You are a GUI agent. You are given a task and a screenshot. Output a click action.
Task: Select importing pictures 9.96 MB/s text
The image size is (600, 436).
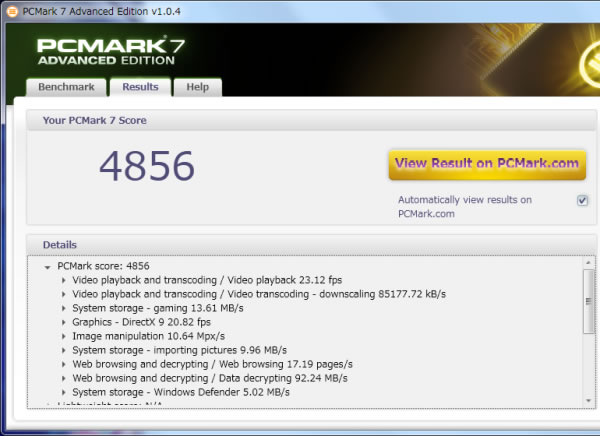179,350
